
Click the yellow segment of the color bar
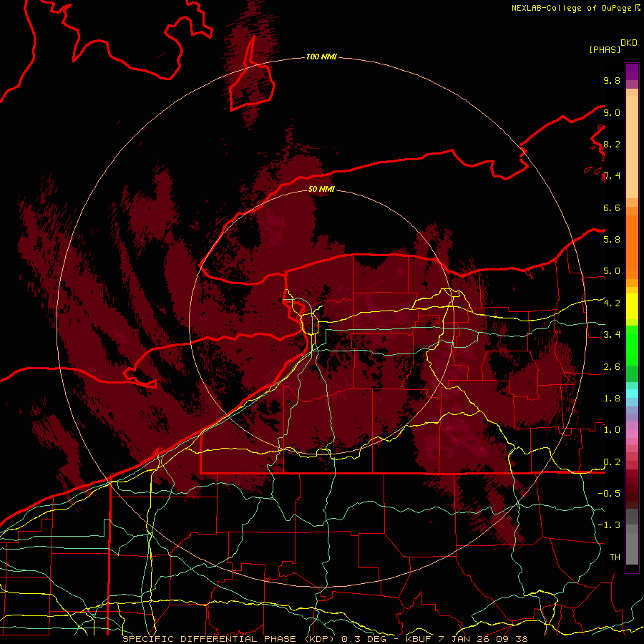coord(632,306)
